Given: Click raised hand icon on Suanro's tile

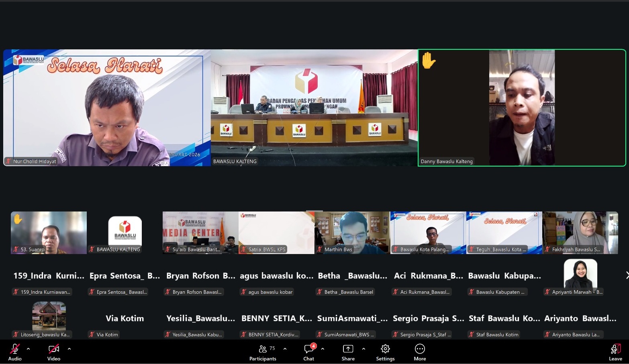Looking at the screenshot, I should (18, 219).
